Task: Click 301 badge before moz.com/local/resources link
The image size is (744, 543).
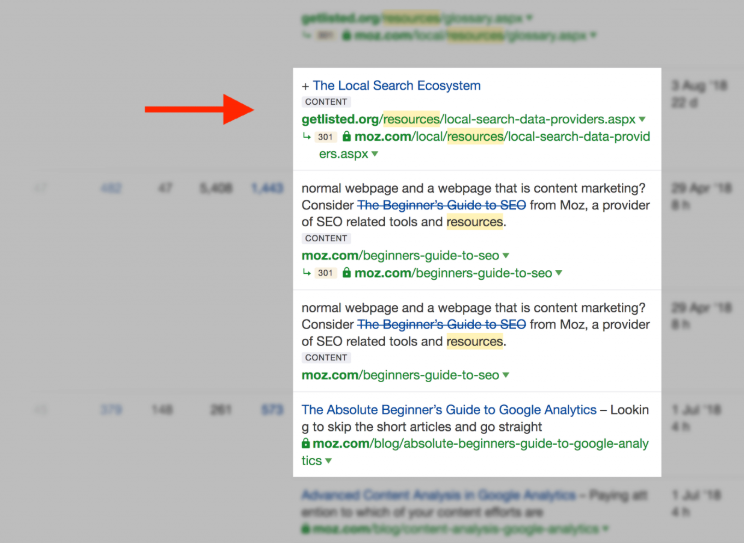Action: pos(325,137)
